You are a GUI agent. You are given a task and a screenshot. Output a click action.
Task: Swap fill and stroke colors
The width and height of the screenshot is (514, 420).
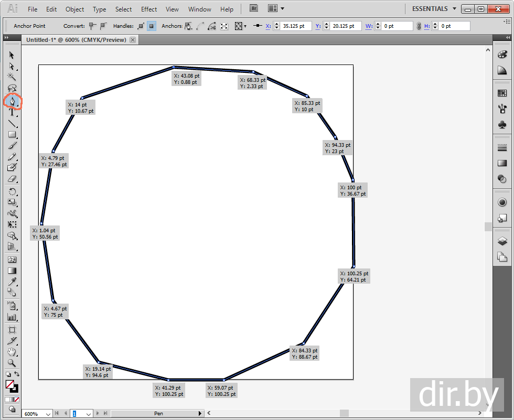16,374
